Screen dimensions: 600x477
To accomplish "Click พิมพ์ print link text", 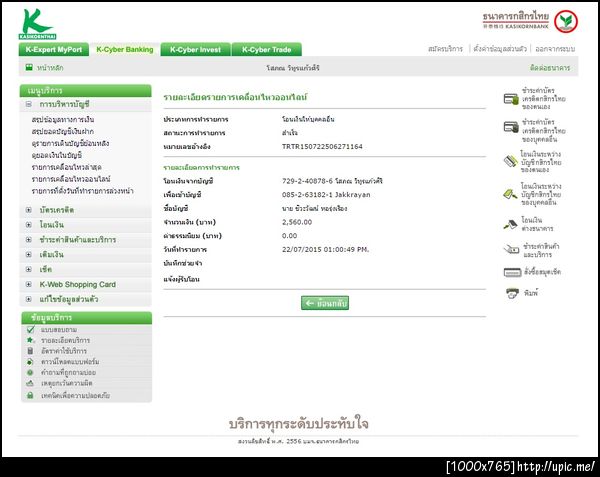I will tap(531, 293).
